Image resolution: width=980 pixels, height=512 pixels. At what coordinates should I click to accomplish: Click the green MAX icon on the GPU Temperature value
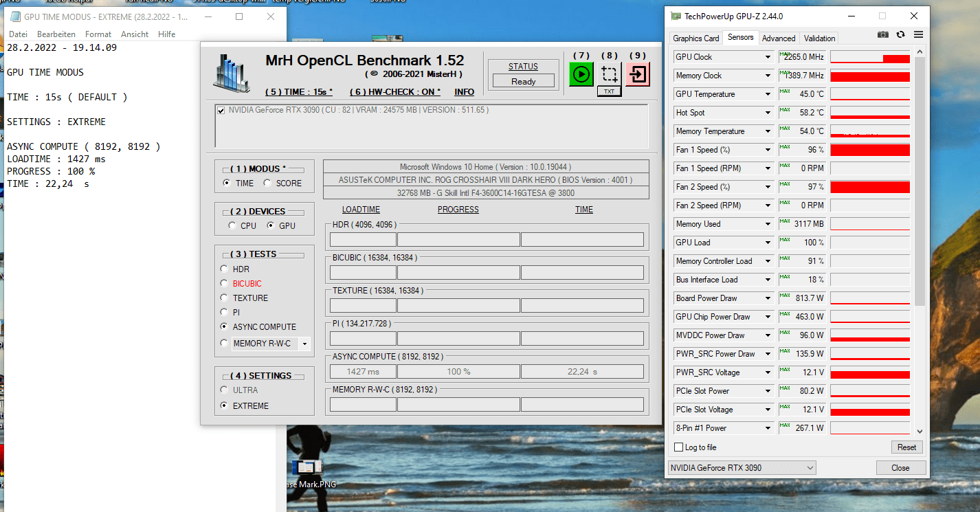coord(785,91)
